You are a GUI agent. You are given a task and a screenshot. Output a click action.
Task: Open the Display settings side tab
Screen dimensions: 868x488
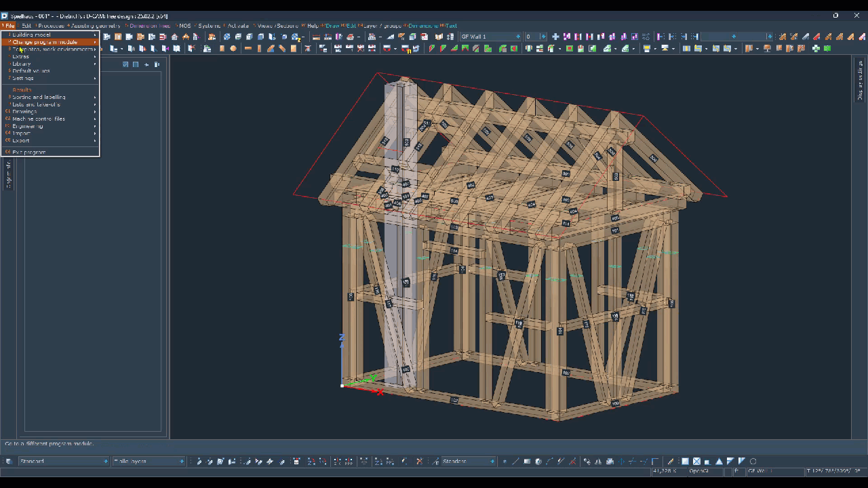[x=860, y=80]
